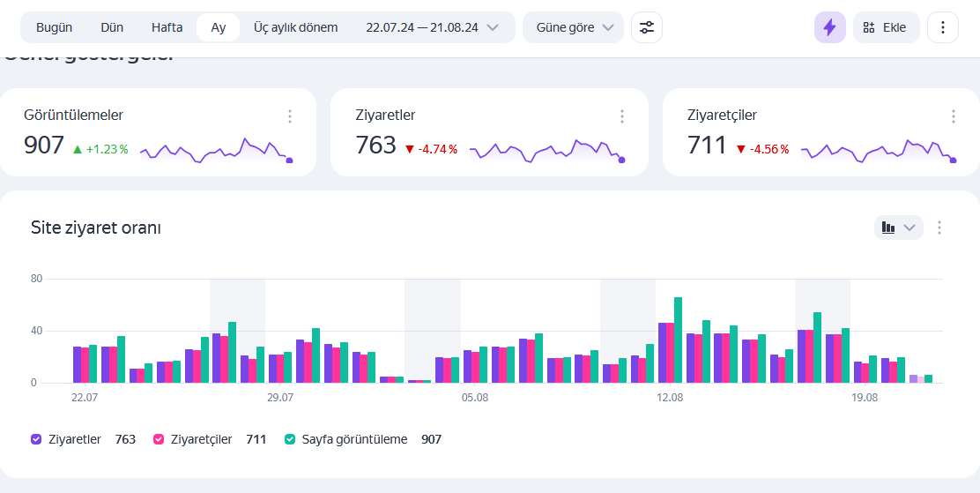Uncheck the Ziyaretler legend checkbox
Screen dimensions: 980x493
pos(36,439)
